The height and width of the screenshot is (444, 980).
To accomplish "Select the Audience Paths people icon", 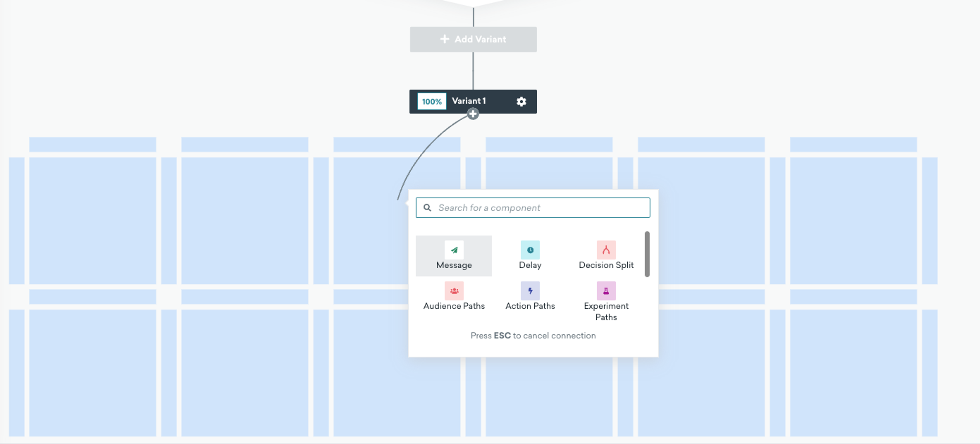I will tap(454, 291).
